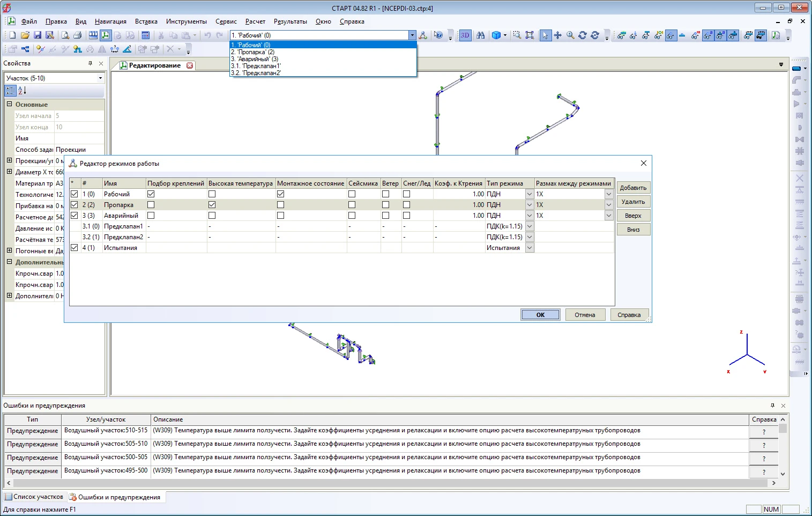
Task: Collapse the Основные properties group
Action: 10,105
